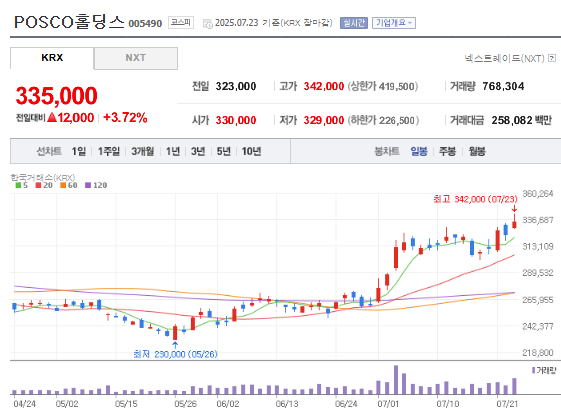Screen dimensions: 561x411
Task: Click the 하한가 226,500 lower limit text
Action: pos(383,120)
